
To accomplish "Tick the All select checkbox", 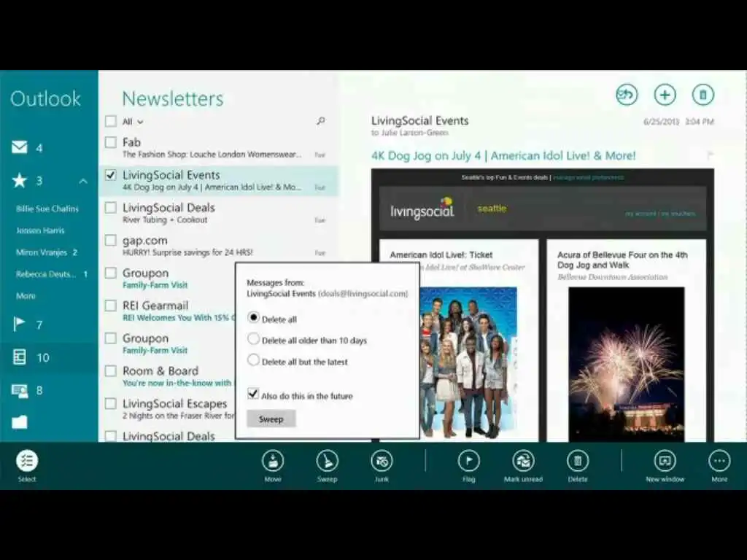I will coord(111,122).
